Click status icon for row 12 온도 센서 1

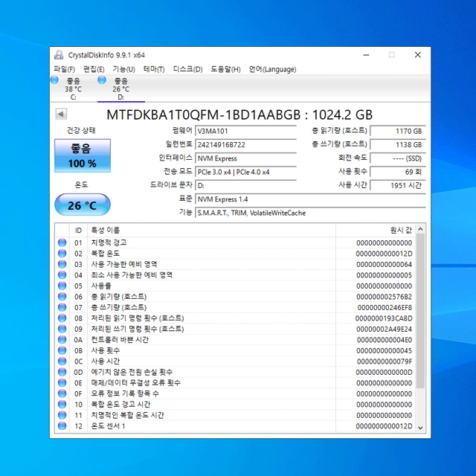coord(62,426)
